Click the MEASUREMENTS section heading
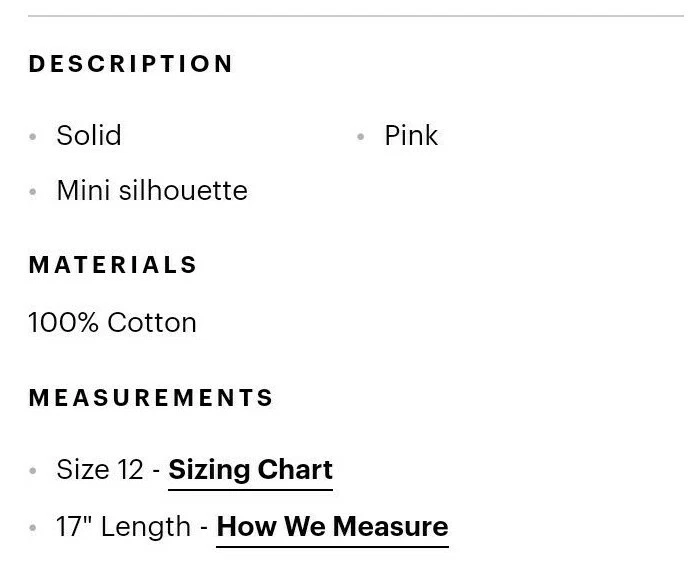This screenshot has width=694, height=578. tap(151, 398)
